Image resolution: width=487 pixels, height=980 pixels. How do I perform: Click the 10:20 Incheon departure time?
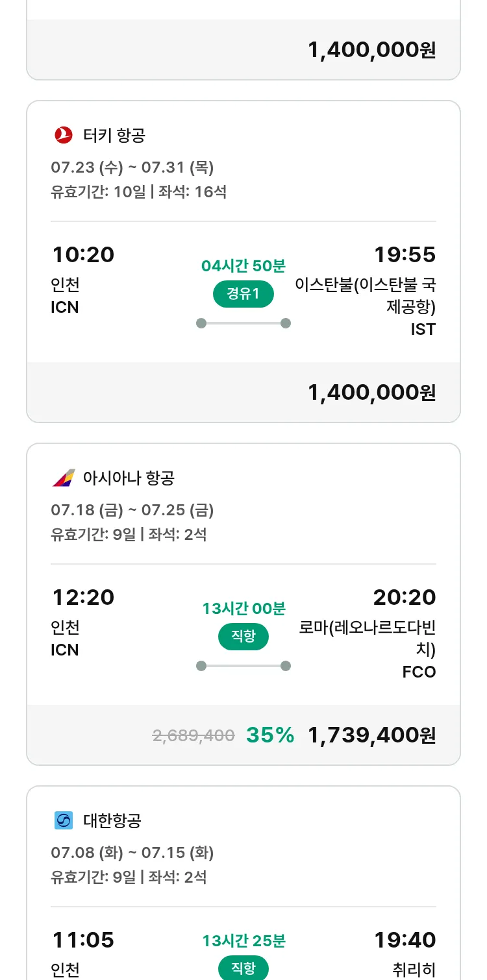coord(83,254)
